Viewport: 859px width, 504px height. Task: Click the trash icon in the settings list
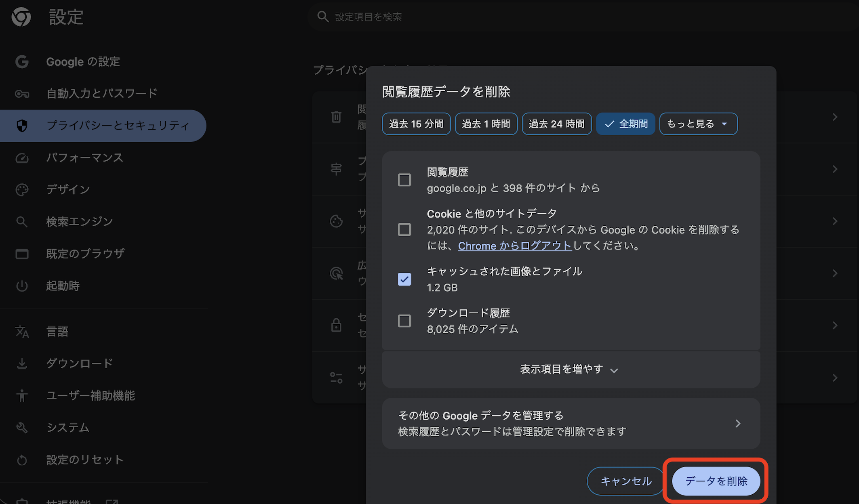[337, 117]
